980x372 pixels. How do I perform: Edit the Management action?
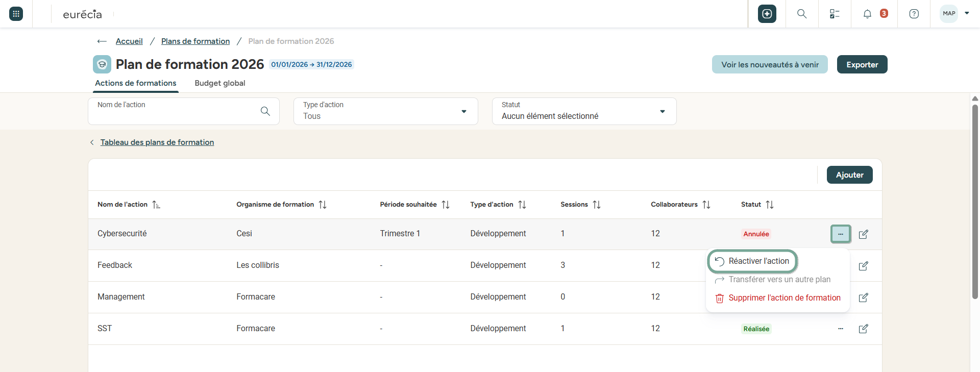[864, 297]
